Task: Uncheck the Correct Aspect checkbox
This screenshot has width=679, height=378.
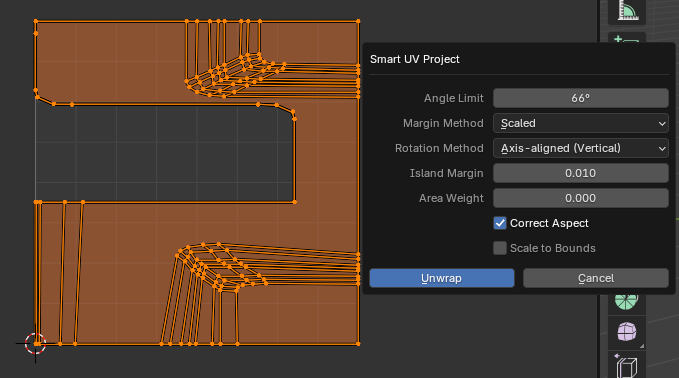Action: click(500, 223)
